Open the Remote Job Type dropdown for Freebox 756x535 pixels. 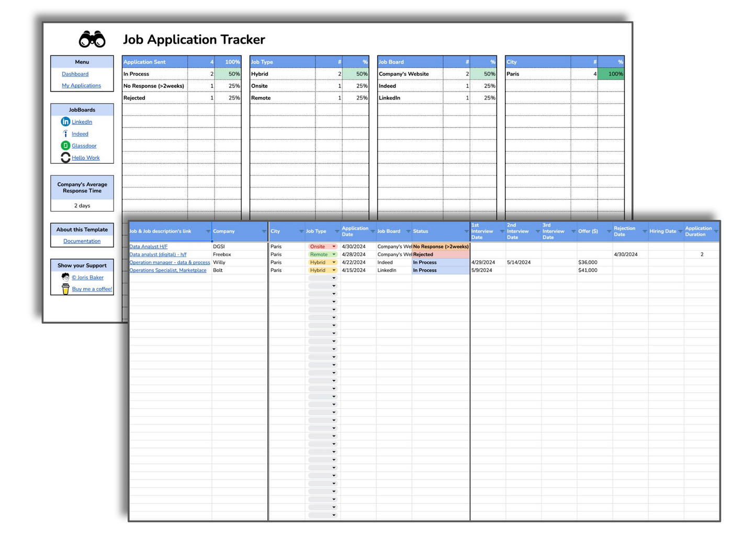(333, 254)
